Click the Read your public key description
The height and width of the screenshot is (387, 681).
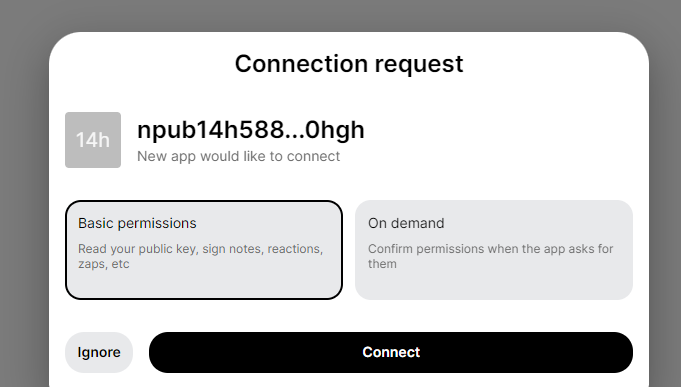[x=201, y=256]
